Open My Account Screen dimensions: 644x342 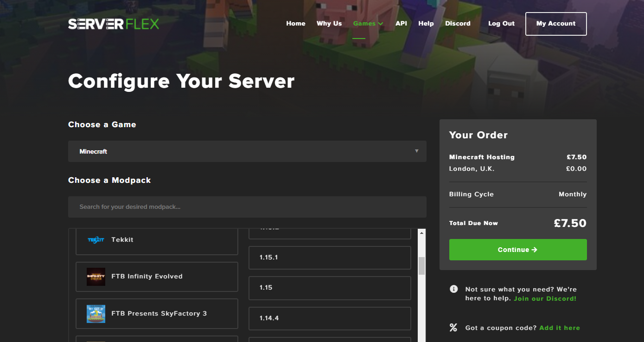[x=556, y=24]
